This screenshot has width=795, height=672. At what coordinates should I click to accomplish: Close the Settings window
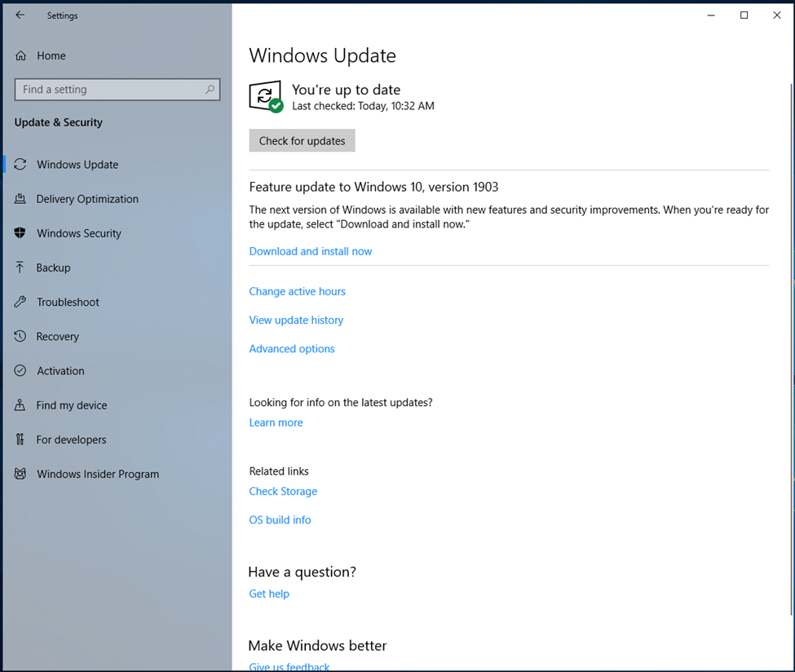[777, 15]
